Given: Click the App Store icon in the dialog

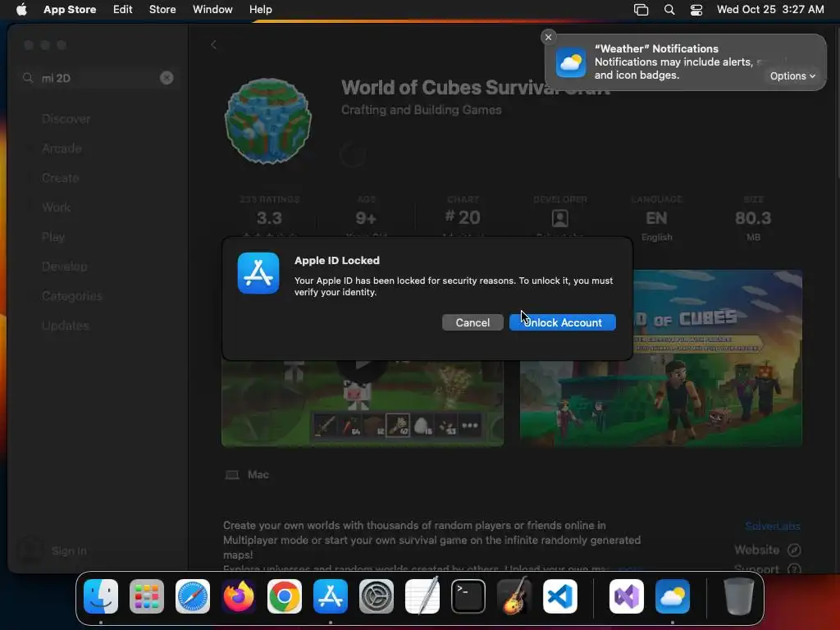Looking at the screenshot, I should click(x=258, y=273).
